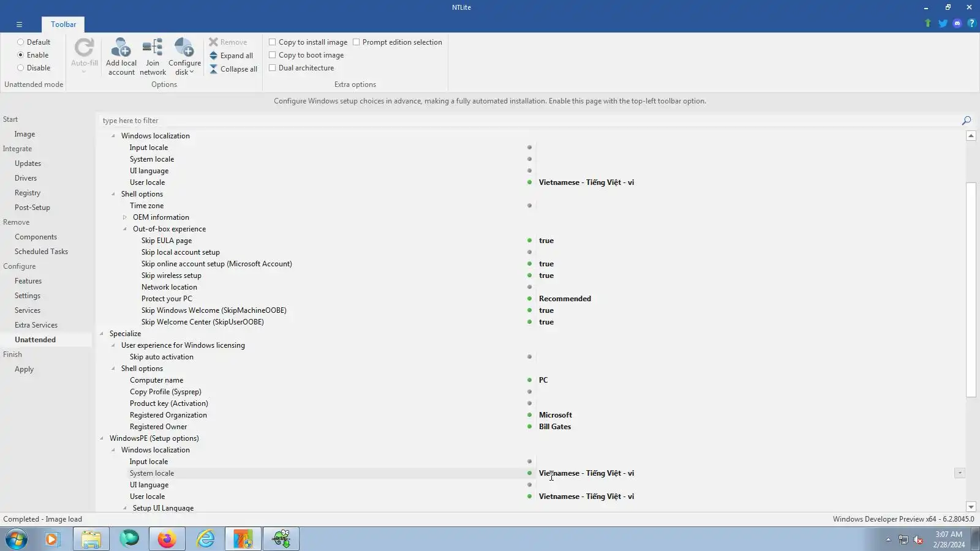The width and height of the screenshot is (980, 551).
Task: Click green status dot for Computer name
Action: tap(530, 380)
